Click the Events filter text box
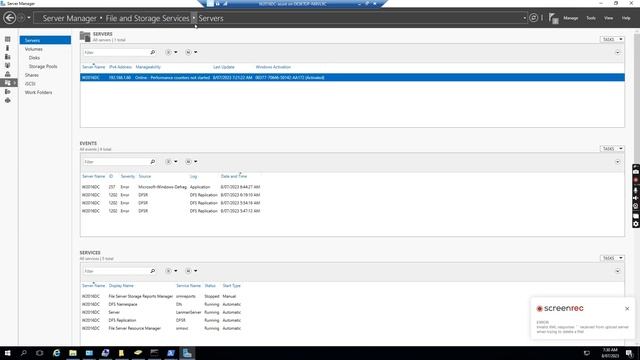Image resolution: width=640 pixels, height=360 pixels. [116, 162]
